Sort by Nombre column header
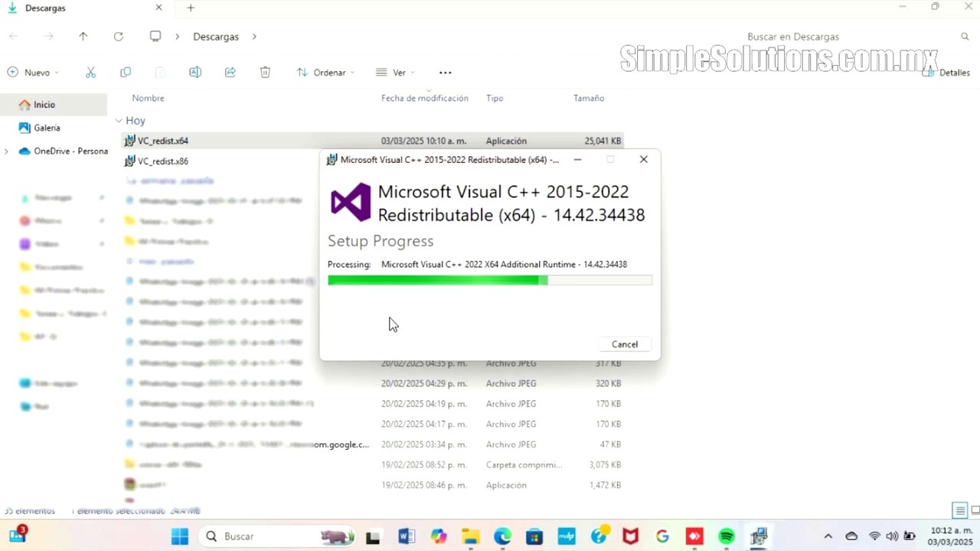 point(148,98)
